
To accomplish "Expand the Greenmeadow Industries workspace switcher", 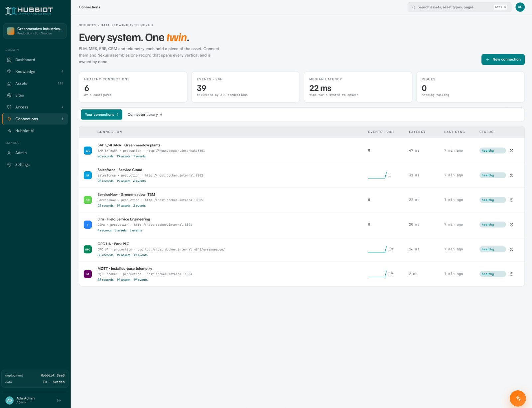I will click(x=35, y=31).
